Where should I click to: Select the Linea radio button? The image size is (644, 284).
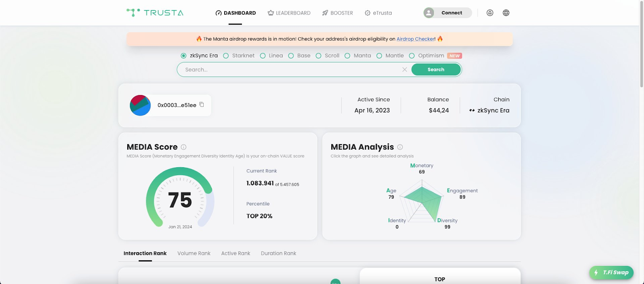[x=262, y=56]
